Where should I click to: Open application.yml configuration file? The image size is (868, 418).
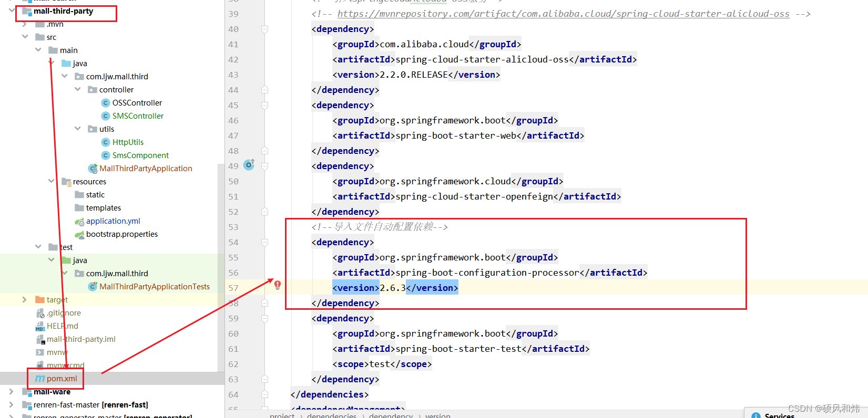[113, 221]
